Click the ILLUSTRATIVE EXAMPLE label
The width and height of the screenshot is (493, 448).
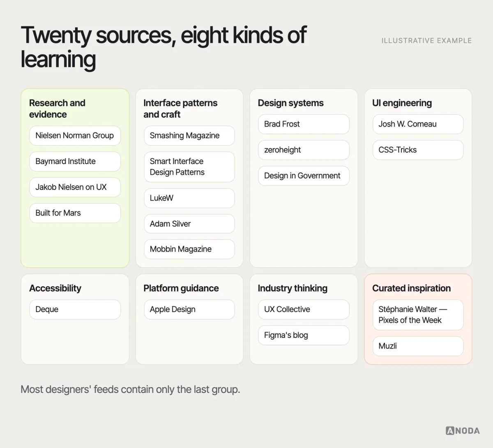point(426,41)
